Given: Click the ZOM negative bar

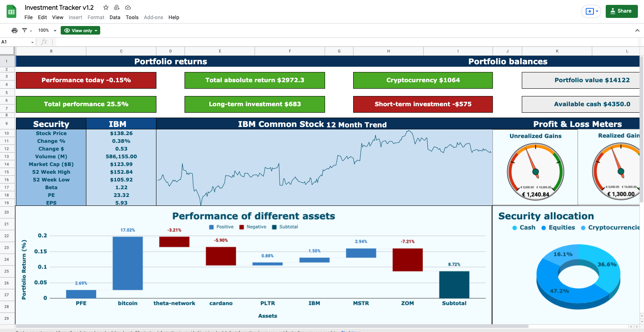Looking at the screenshot, I should (x=407, y=260).
